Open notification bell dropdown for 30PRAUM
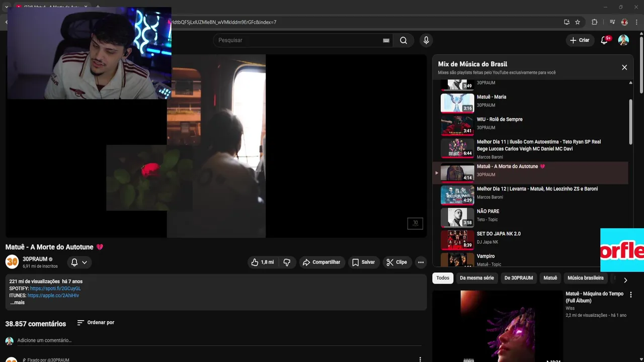 tap(79, 262)
